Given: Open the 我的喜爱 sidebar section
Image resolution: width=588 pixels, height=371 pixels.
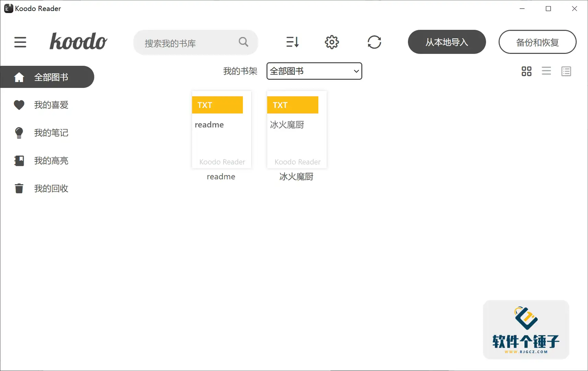Looking at the screenshot, I should point(47,105).
